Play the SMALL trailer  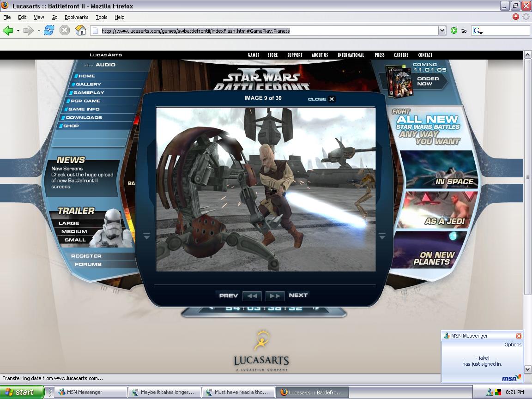coord(75,240)
